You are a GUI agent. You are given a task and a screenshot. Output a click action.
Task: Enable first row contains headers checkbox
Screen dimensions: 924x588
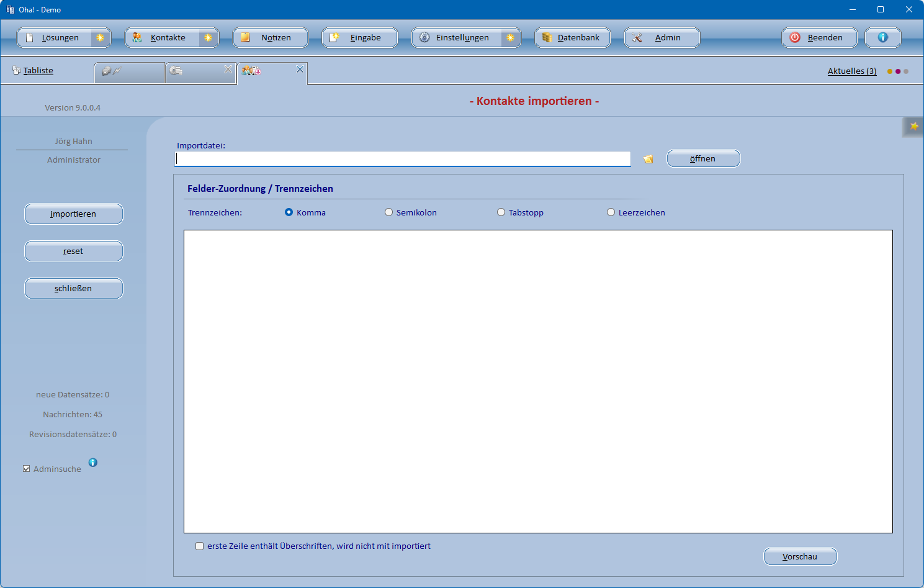(200, 546)
